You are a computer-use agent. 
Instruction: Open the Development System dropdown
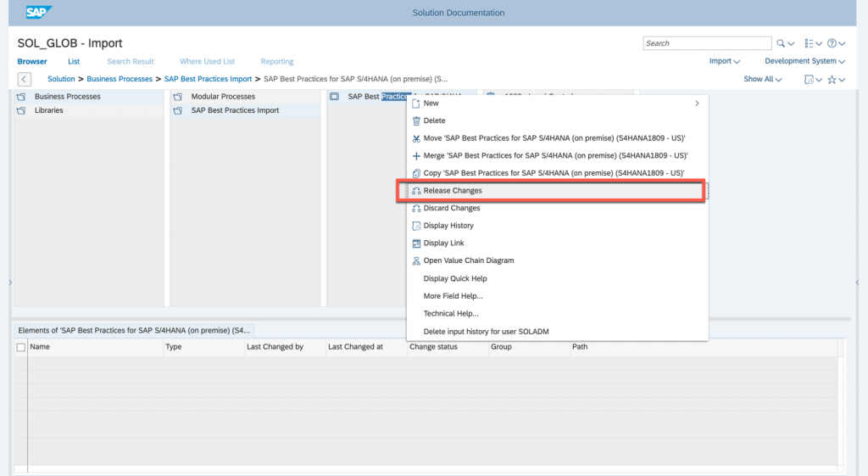[x=805, y=61]
